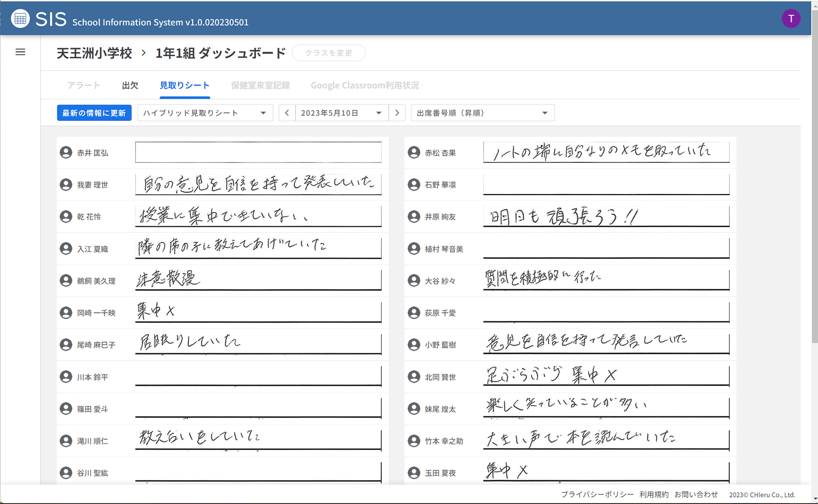The image size is (818, 504).
Task: Click the handwritten note for 井原 絢友
Action: point(606,216)
